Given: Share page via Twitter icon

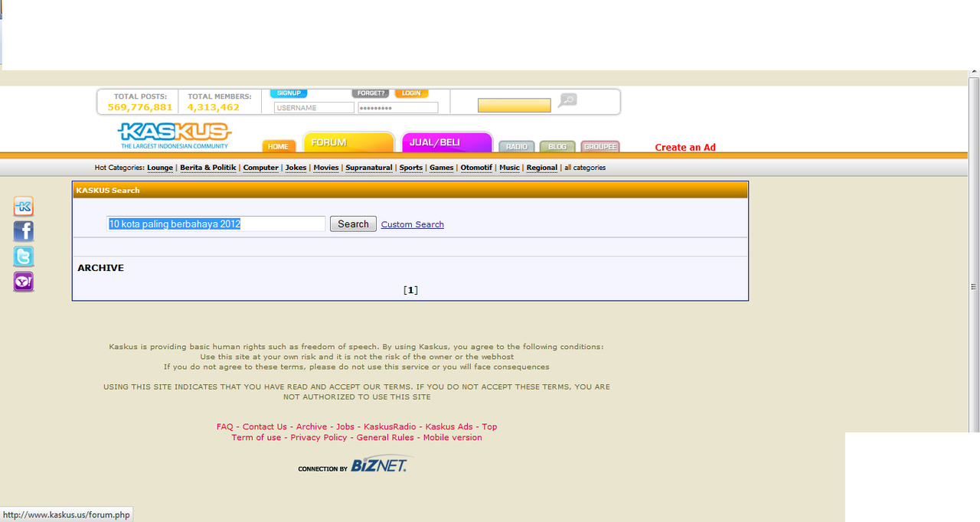Looking at the screenshot, I should coord(24,257).
